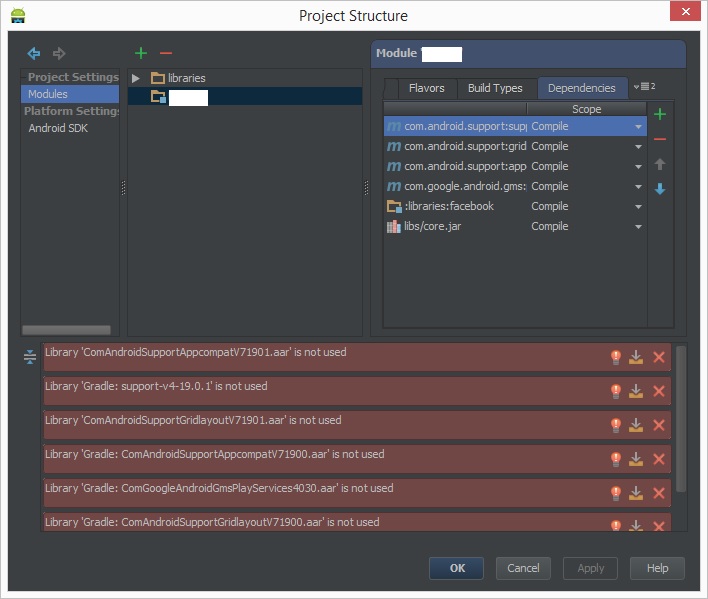Click splitter handle between module tree and details
The width and height of the screenshot is (708, 599).
point(366,188)
